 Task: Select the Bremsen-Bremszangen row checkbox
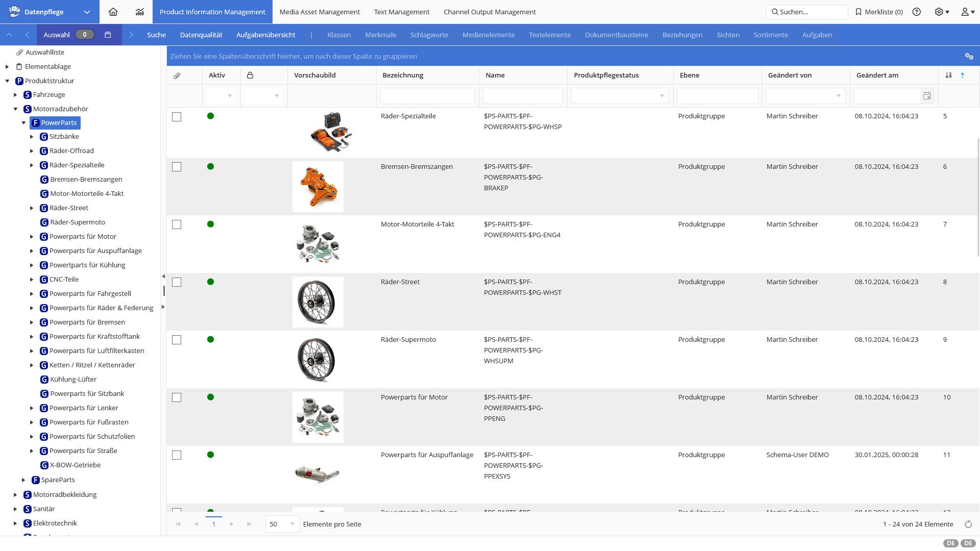[177, 167]
